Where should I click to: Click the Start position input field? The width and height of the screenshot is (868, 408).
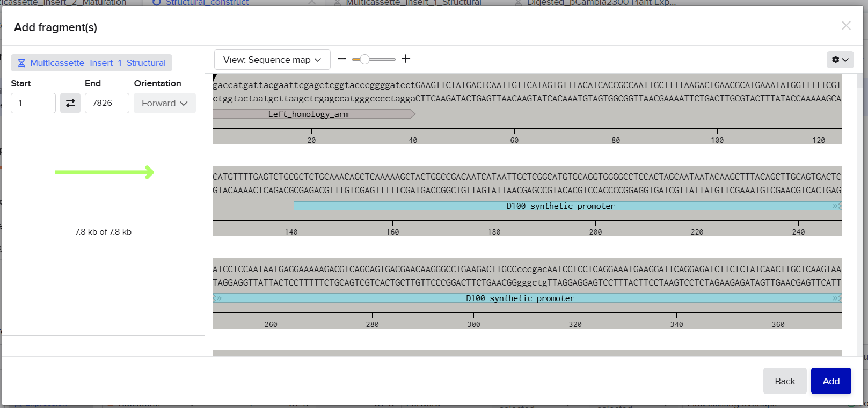coord(33,103)
